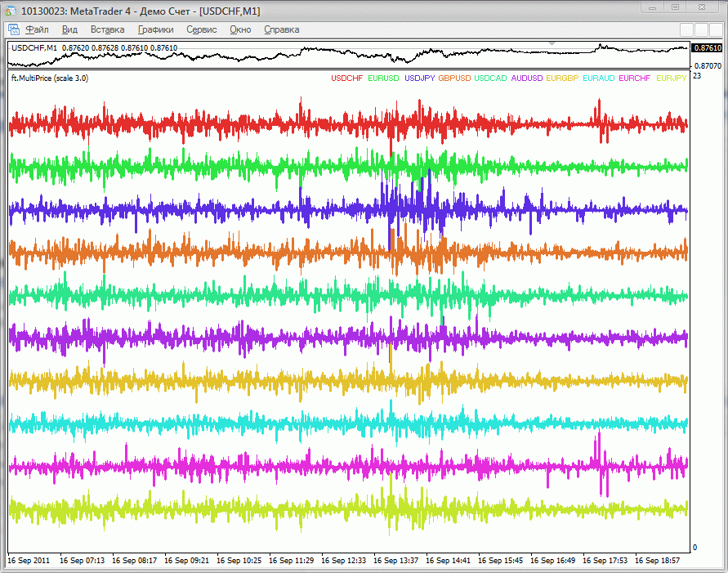Maximize the MetaTrader window
The height and width of the screenshot is (573, 728).
click(x=675, y=7)
